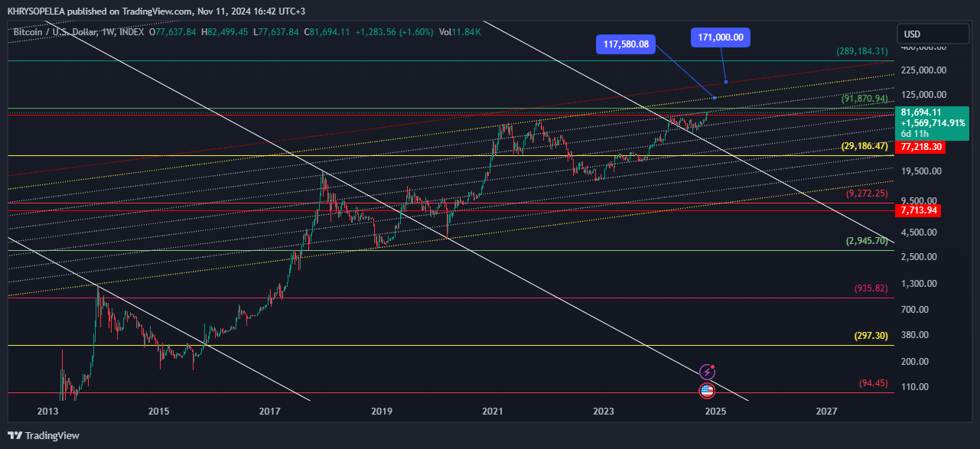Viewport: 980px width, 449px height.
Task: Click the red 7,713.94 price axis tag
Action: (x=919, y=210)
